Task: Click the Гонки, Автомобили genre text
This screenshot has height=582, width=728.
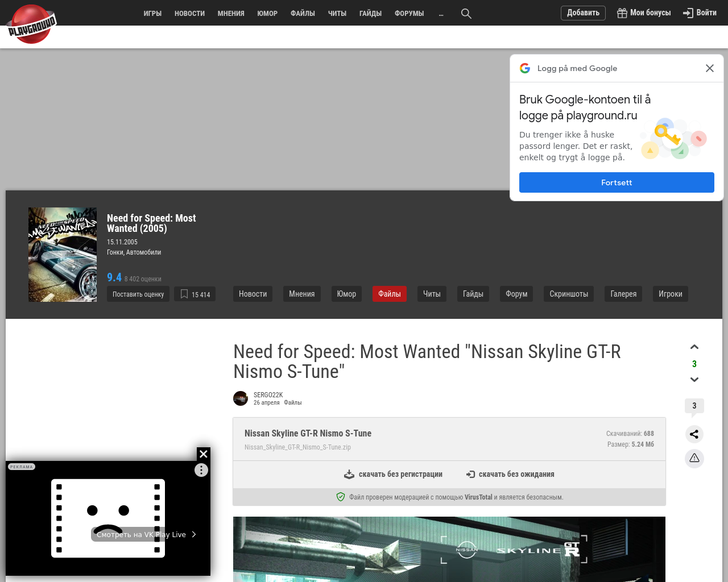Action: click(x=134, y=252)
